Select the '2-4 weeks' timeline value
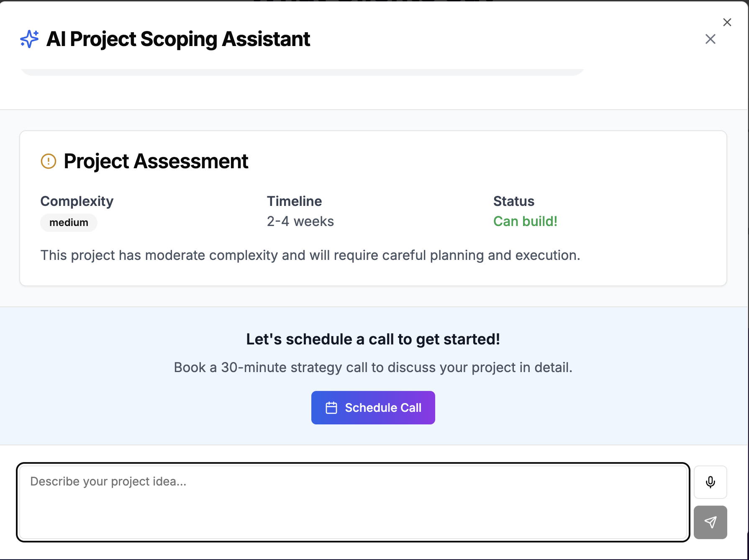The height and width of the screenshot is (560, 749). 300,221
